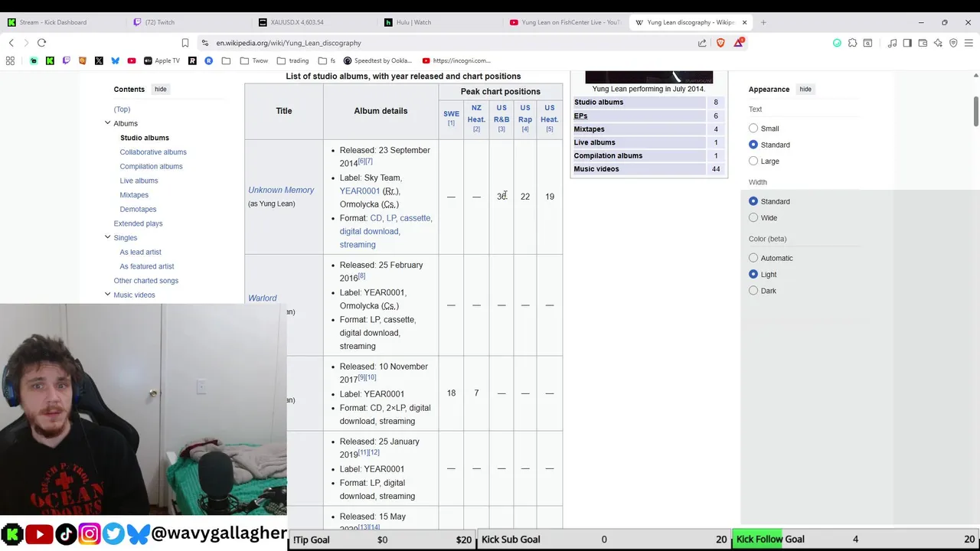Jump to As featured artist in Contents
The height and width of the screenshot is (551, 980).
click(147, 266)
